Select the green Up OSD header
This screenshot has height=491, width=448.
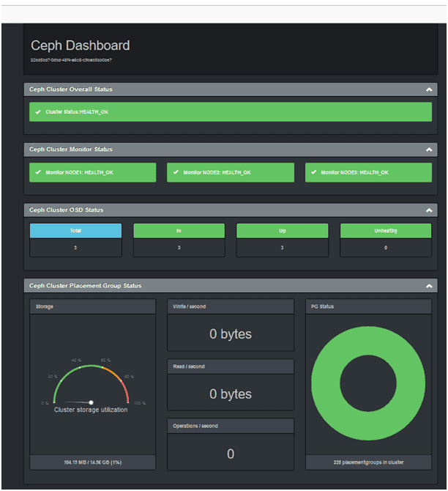pyautogui.click(x=282, y=231)
